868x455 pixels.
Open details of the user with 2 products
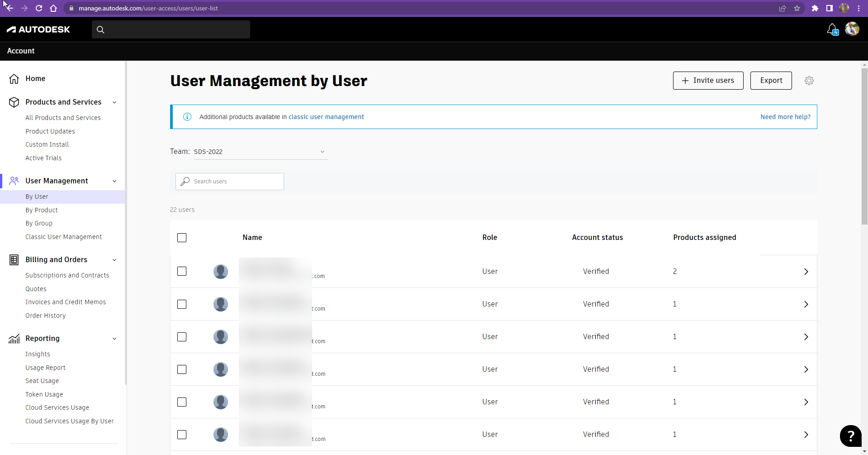(806, 272)
